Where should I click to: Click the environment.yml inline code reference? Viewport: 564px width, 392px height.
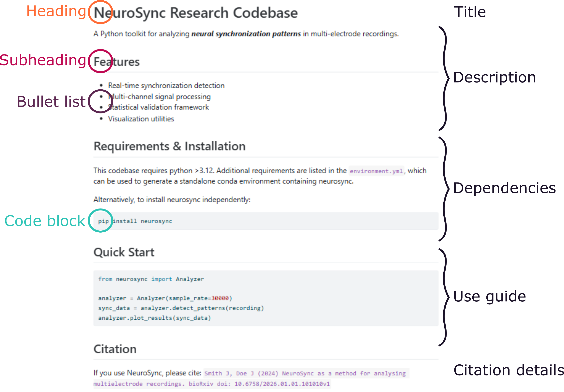click(x=376, y=171)
